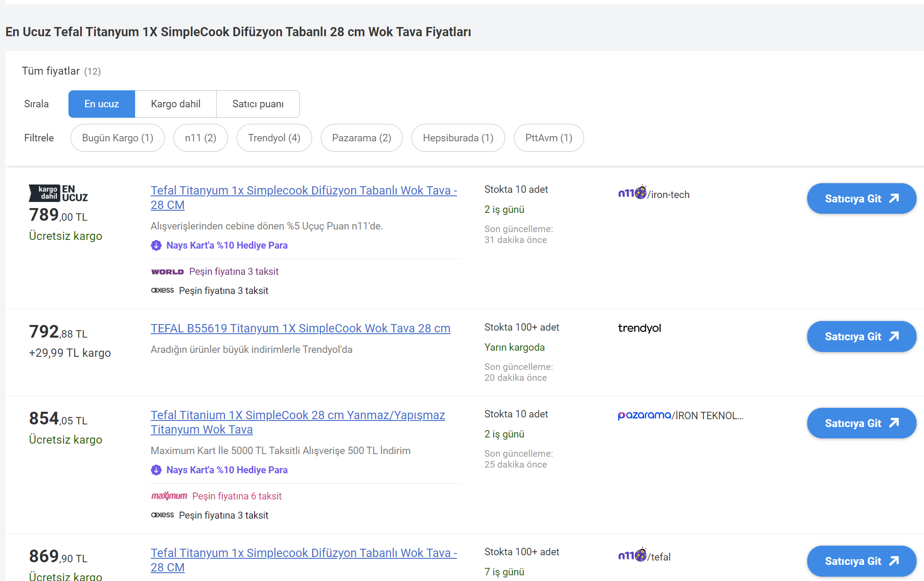The height and width of the screenshot is (581, 924).
Task: Filter offers by Pazarama (2)
Action: [x=362, y=138]
